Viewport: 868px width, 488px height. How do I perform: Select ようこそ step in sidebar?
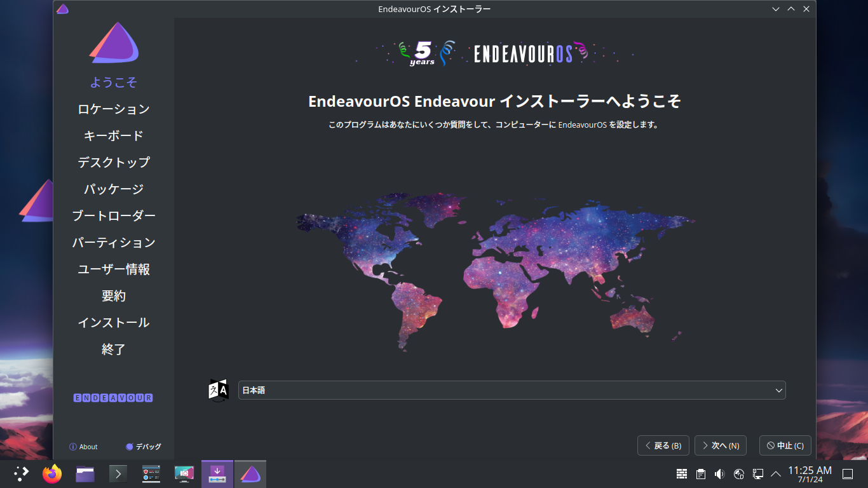pos(114,83)
